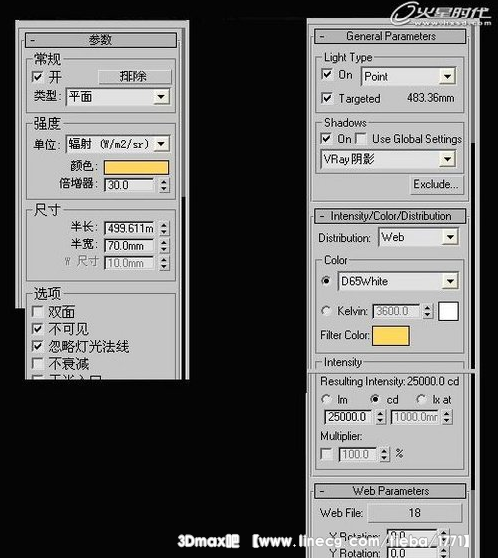Toggle Light Type On checkbox
Image resolution: width=499 pixels, height=558 pixels.
(327, 74)
